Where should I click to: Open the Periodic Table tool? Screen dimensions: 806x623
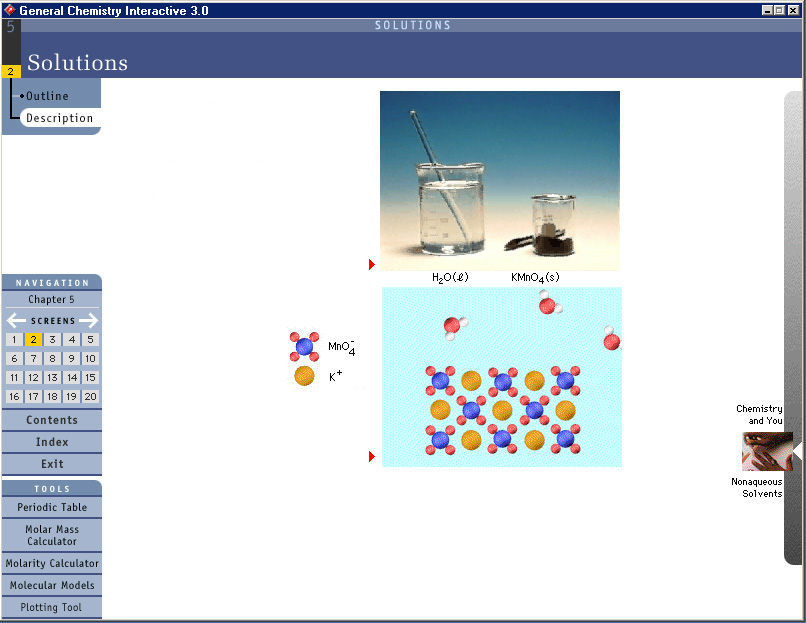[x=52, y=507]
